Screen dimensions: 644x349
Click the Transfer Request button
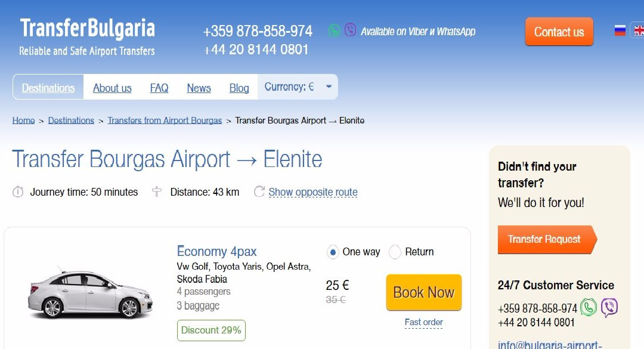[x=544, y=239]
